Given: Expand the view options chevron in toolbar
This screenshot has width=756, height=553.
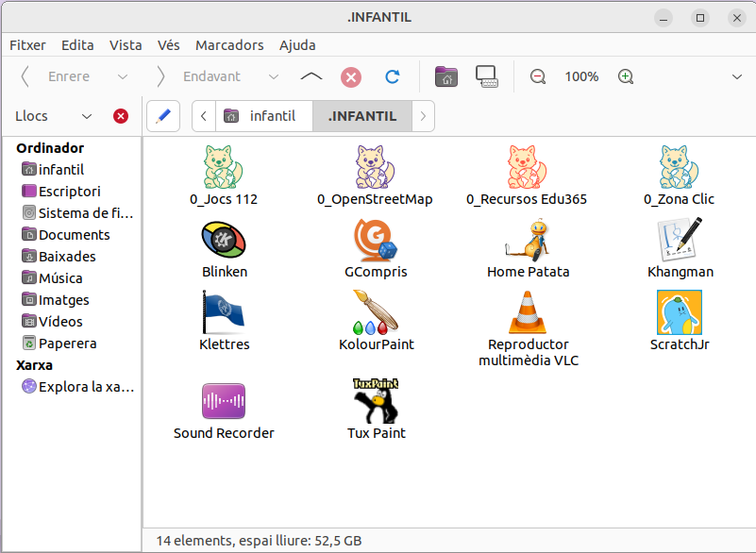Looking at the screenshot, I should [736, 76].
